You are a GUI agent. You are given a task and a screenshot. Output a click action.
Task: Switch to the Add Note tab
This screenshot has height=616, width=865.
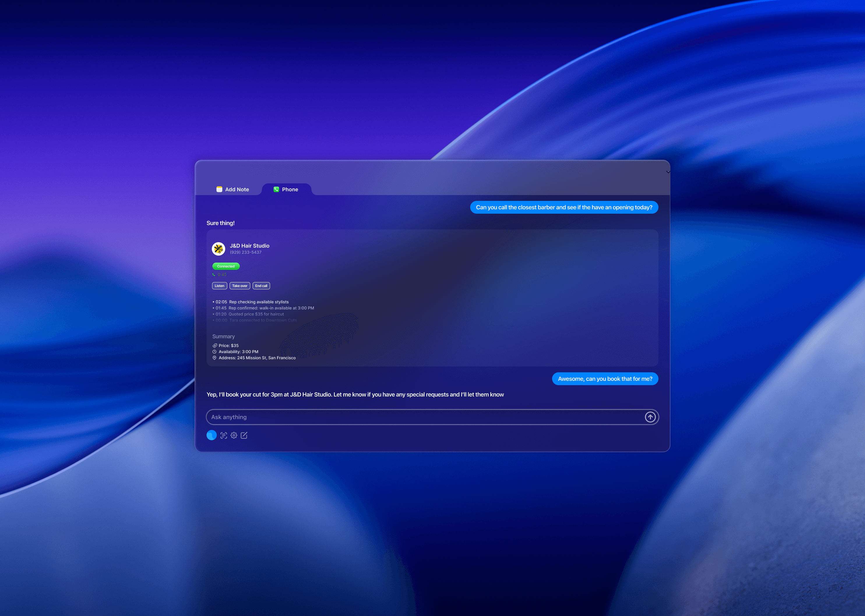click(233, 189)
